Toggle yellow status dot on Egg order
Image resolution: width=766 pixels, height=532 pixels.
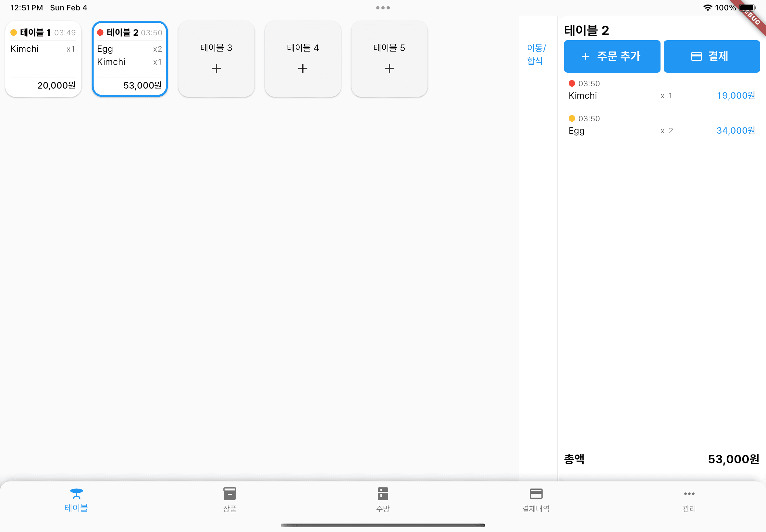click(572, 118)
